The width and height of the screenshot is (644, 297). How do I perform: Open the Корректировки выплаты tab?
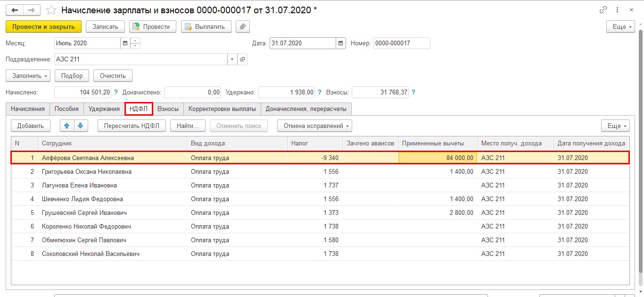[222, 109]
